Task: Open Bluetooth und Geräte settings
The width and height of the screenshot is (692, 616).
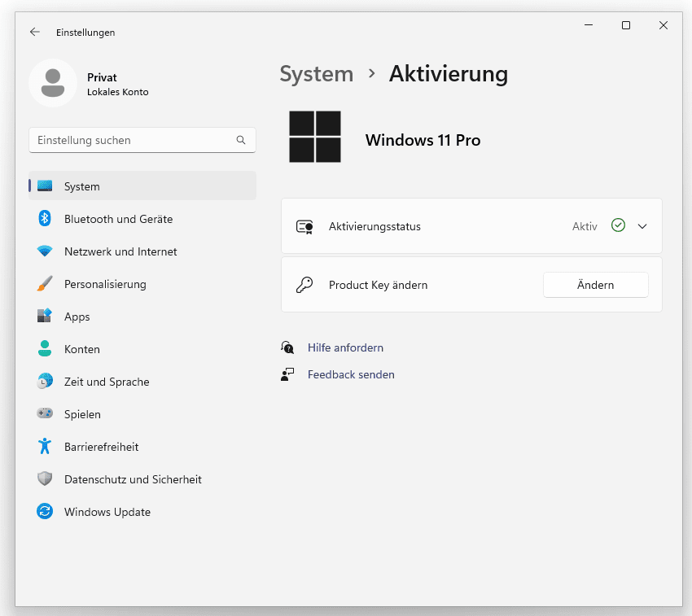Action: point(142,218)
